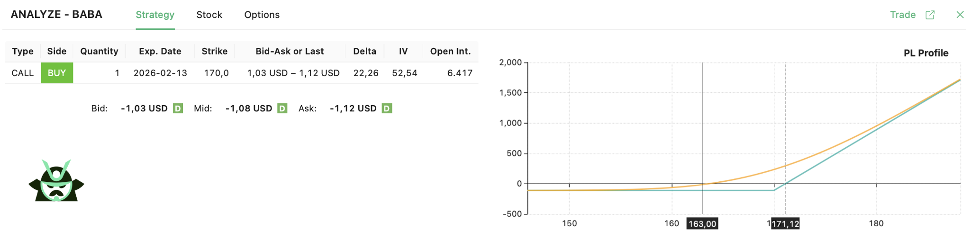Select the Strategy tab
The height and width of the screenshot is (249, 980).
point(155,15)
